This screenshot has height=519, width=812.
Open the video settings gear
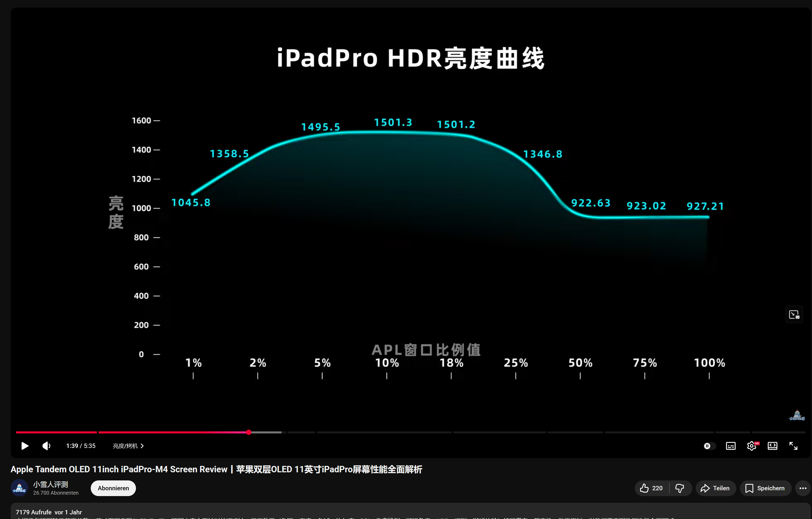point(751,446)
